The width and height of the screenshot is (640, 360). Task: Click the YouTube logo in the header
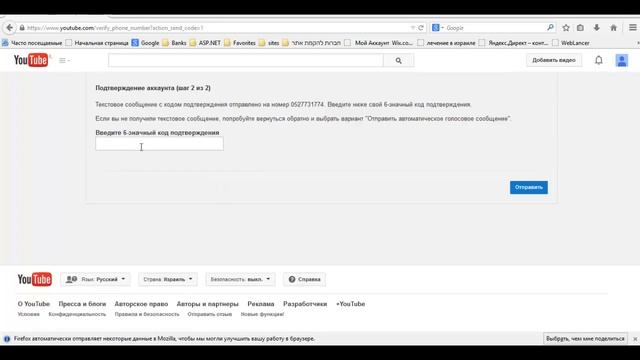coord(31,60)
